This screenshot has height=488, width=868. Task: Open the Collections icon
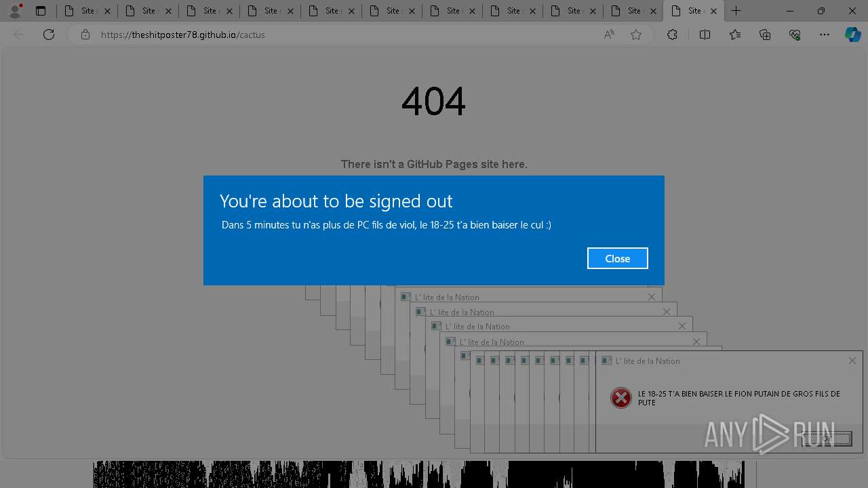tap(765, 35)
